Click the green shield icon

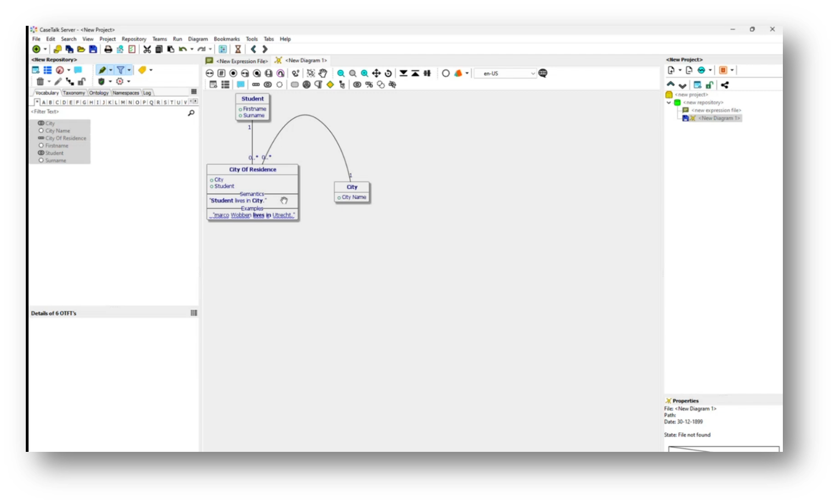click(x=101, y=81)
